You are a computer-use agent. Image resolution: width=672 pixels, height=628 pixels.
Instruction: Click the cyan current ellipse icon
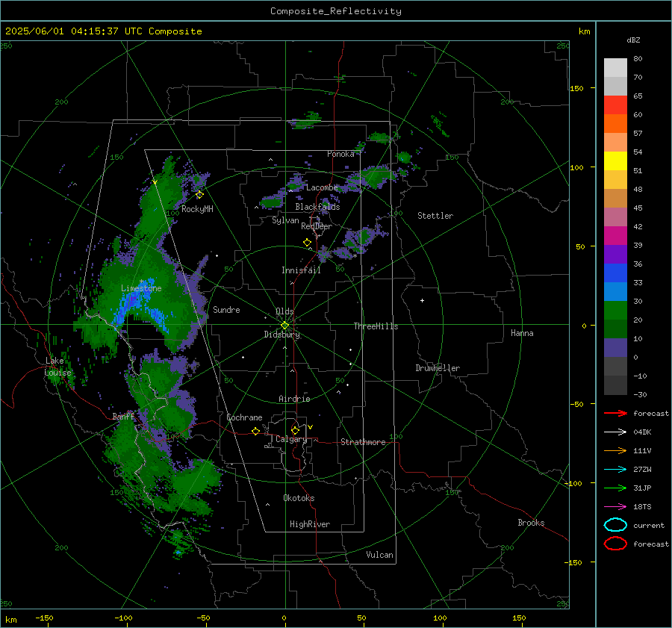[x=615, y=525]
